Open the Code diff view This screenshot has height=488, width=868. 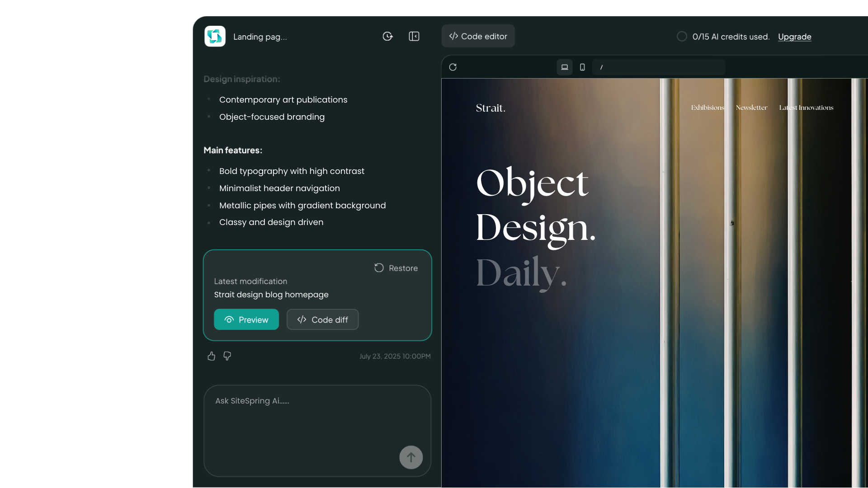pyautogui.click(x=322, y=319)
